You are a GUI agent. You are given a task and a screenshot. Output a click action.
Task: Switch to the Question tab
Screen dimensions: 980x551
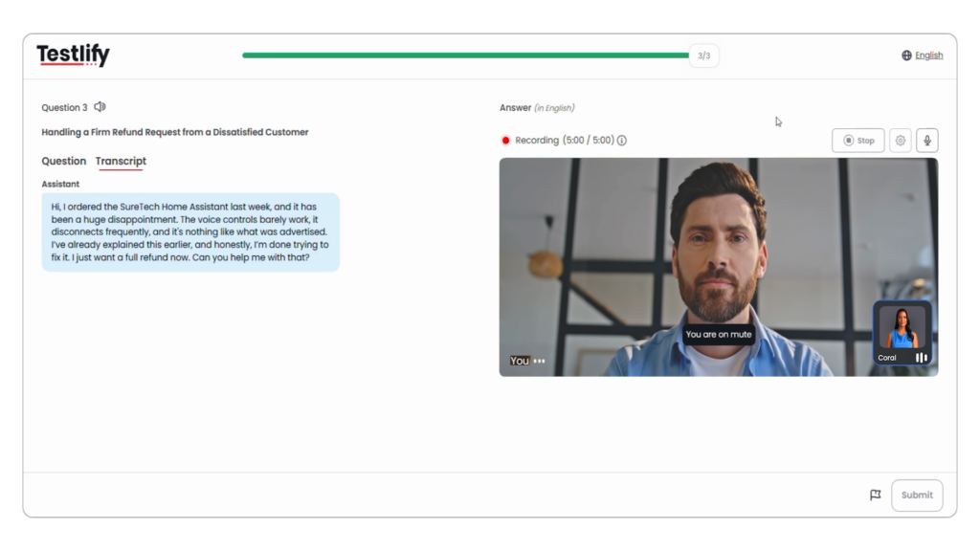point(63,161)
